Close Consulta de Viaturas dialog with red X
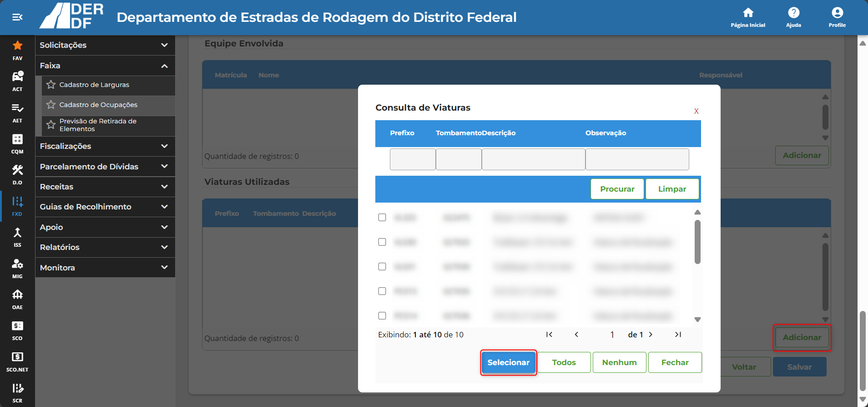 [x=696, y=111]
